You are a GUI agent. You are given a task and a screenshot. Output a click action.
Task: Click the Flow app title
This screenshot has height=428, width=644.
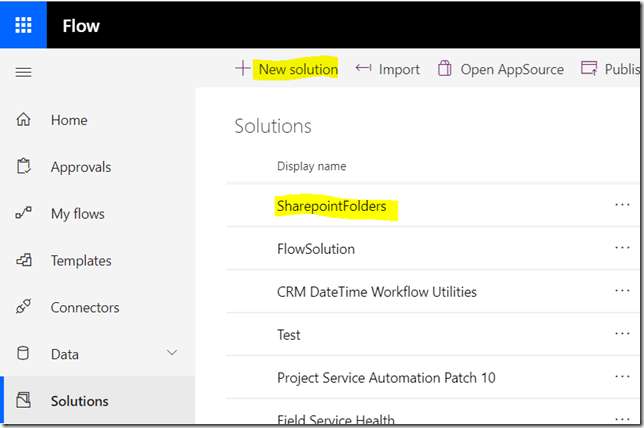click(81, 26)
